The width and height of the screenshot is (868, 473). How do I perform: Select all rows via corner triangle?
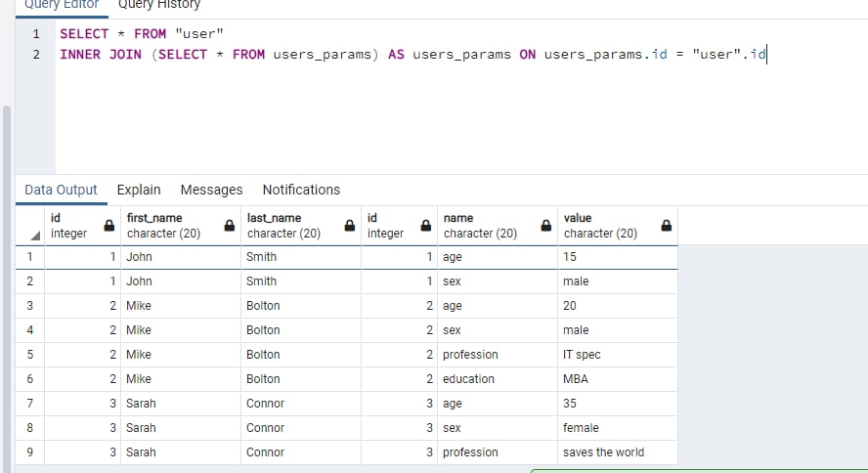point(35,236)
